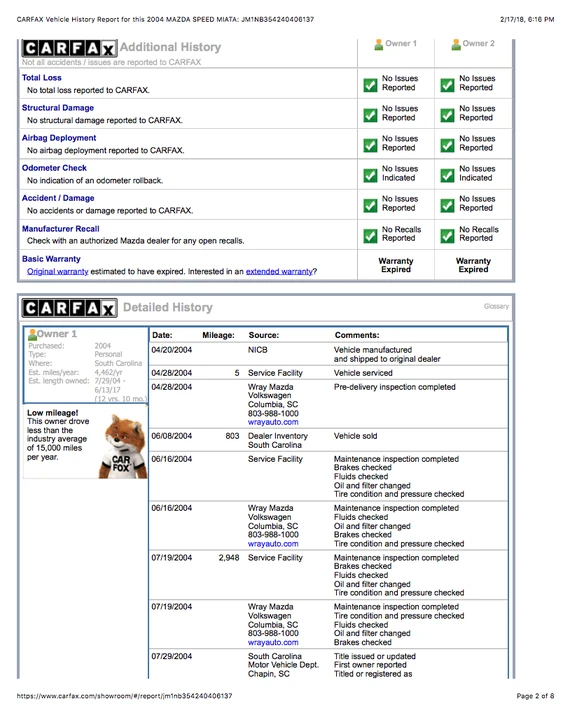
Task: Click Odometer Check checkmark for Owner 1
Action: (x=370, y=175)
